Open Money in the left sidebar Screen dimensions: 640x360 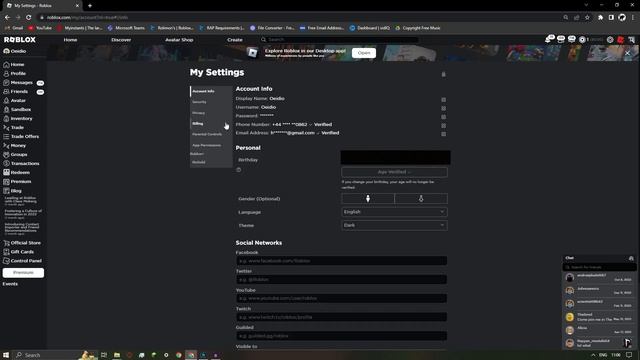pos(15,145)
